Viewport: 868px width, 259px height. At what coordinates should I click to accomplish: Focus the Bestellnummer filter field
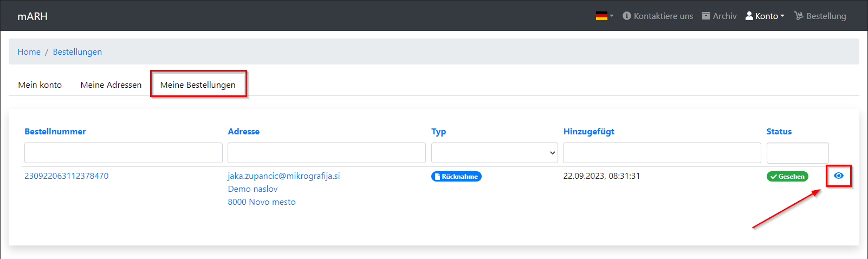click(x=124, y=153)
